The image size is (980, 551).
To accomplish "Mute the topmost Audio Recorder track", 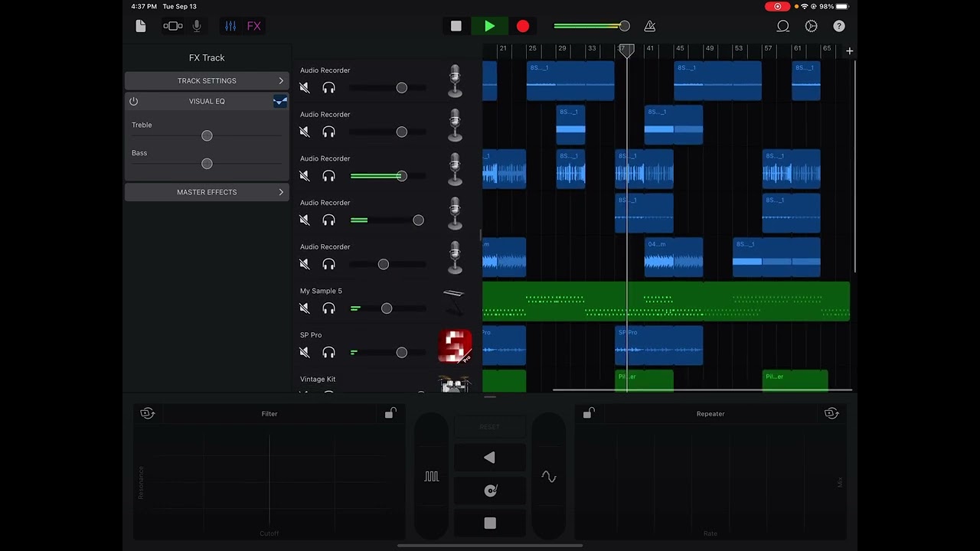I will click(x=305, y=88).
